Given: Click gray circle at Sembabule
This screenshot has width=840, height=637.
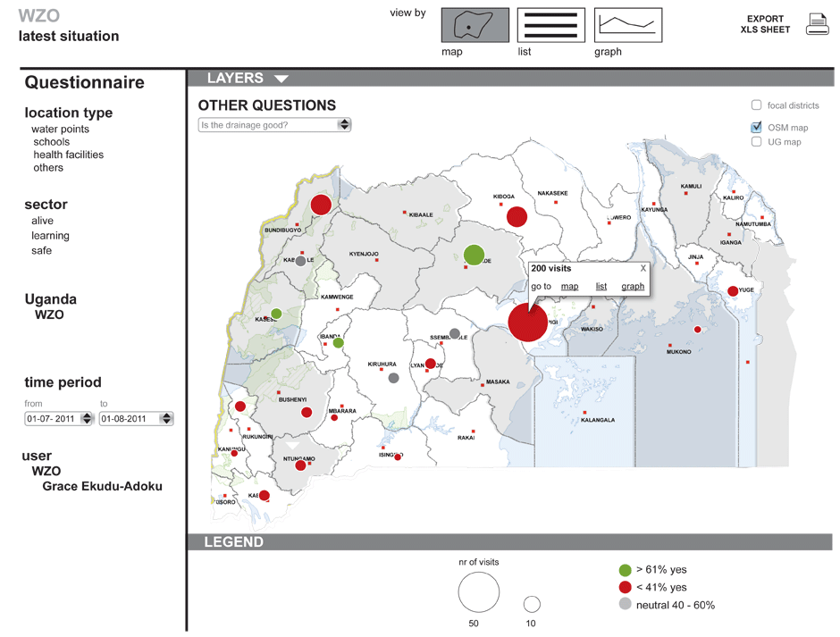Looking at the screenshot, I should (x=455, y=333).
